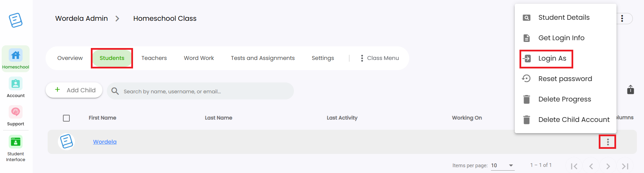Choose Reset password in the menu

point(565,79)
